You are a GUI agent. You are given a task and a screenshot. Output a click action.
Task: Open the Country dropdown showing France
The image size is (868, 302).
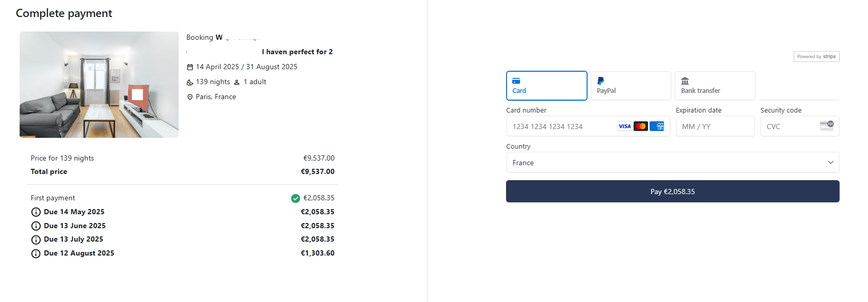[x=673, y=162]
